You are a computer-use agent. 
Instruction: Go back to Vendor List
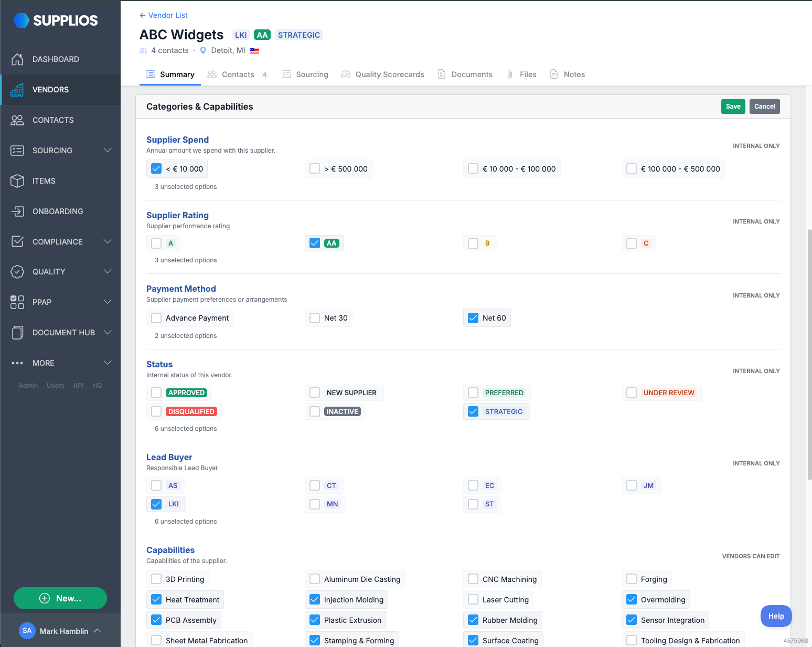[163, 15]
